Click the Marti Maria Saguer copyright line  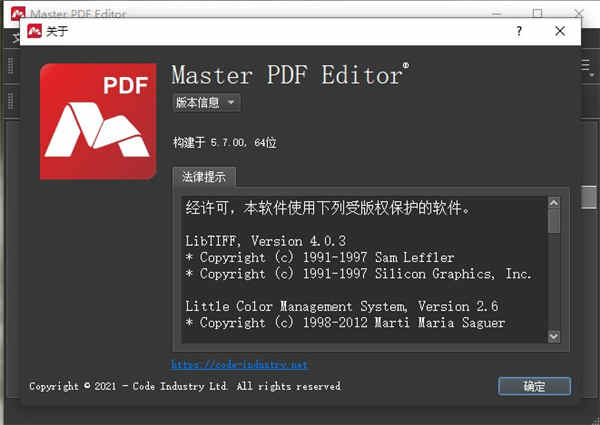[345, 322]
